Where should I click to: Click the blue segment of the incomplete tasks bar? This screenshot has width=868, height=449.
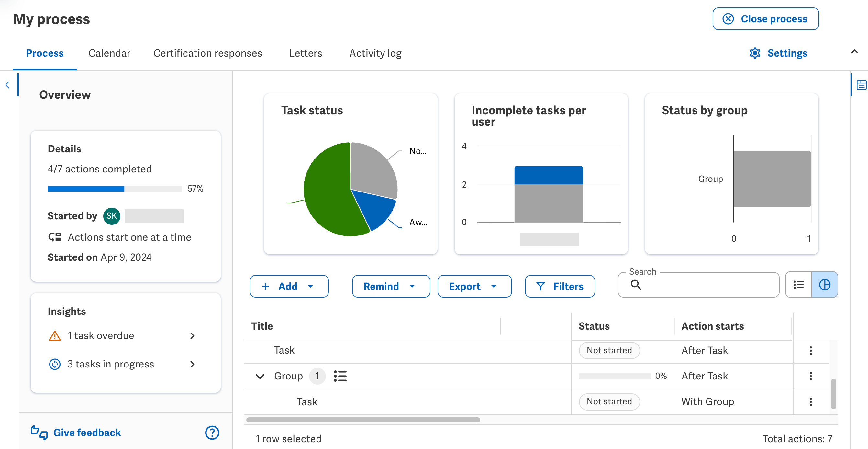pyautogui.click(x=548, y=175)
